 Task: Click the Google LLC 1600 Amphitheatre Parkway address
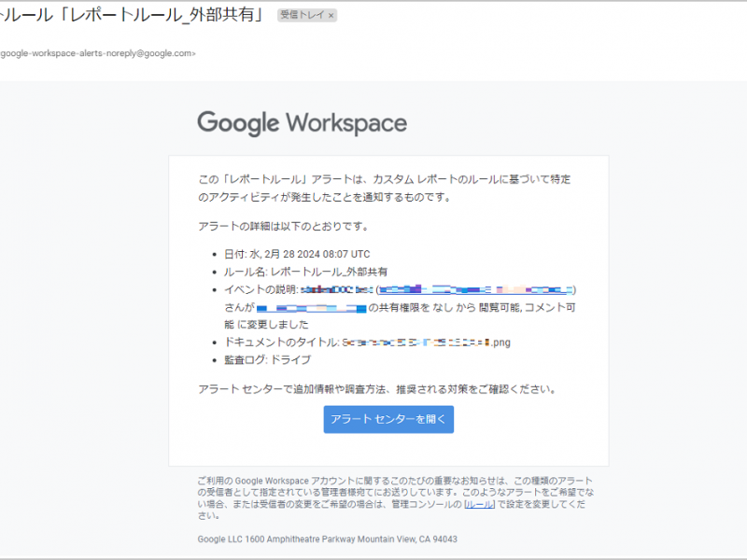pos(328,539)
